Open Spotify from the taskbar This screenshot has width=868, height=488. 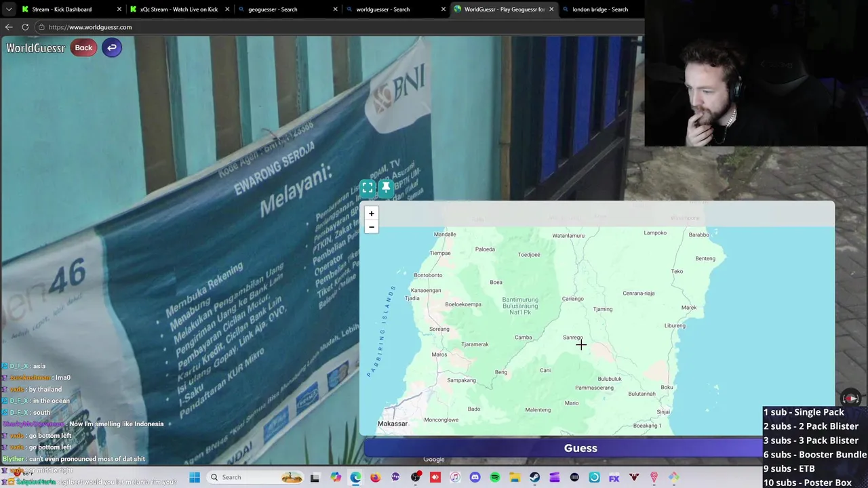click(x=495, y=478)
